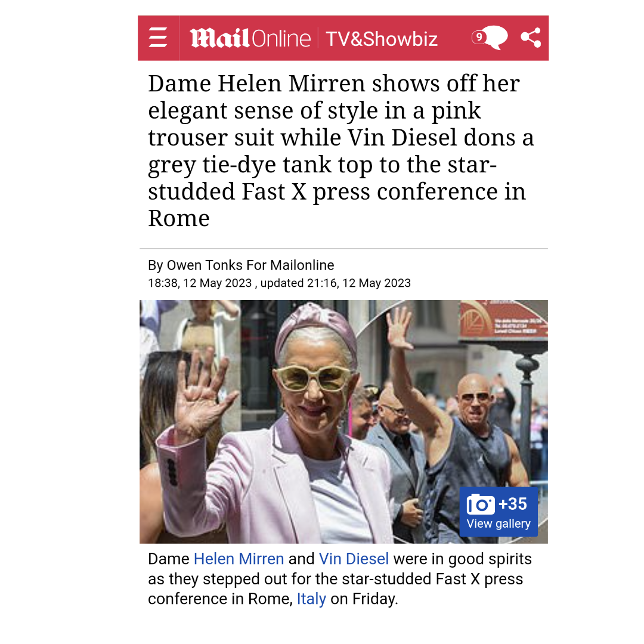Viewport: 644px width, 644px height.
Task: Open the TV&Showbiz section
Action: (382, 39)
